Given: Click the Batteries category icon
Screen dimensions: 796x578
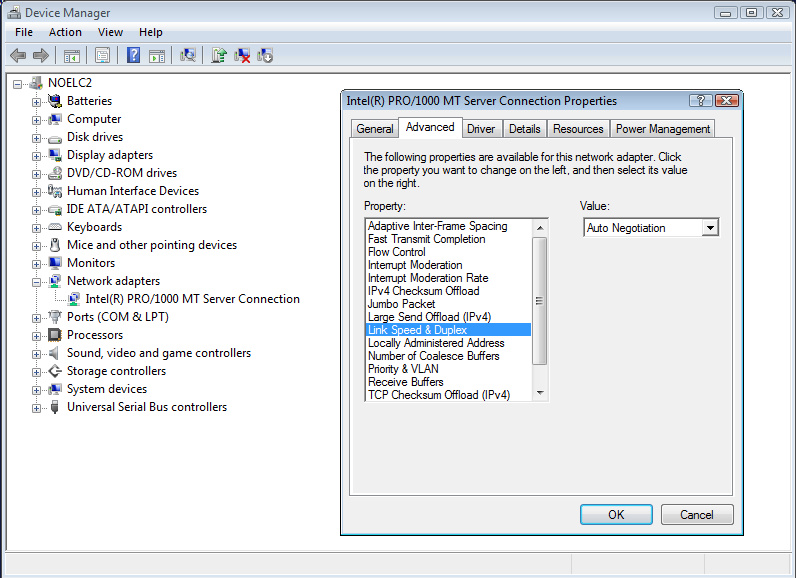Looking at the screenshot, I should (55, 101).
